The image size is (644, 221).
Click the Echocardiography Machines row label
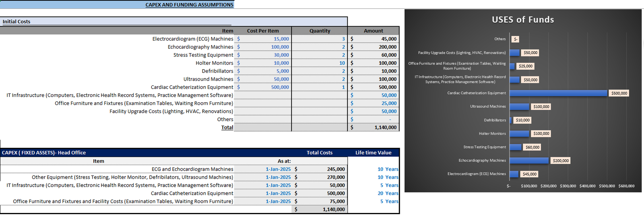[200, 47]
